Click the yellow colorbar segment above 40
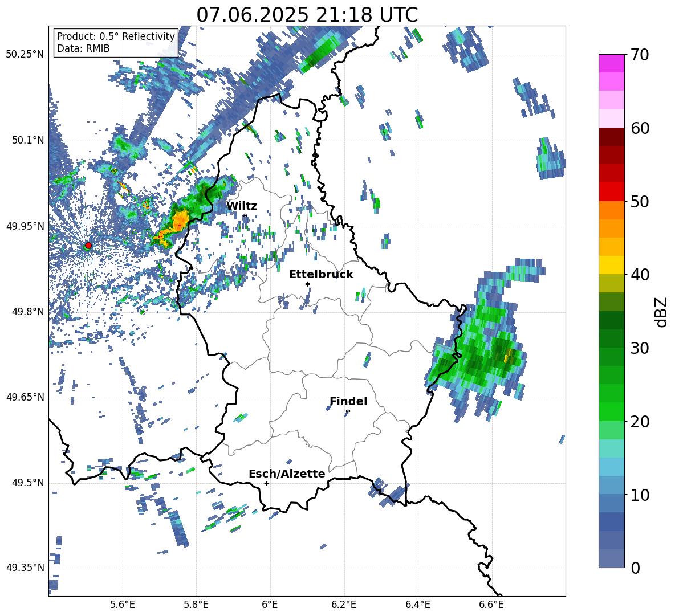Viewport: 675px width, 616px height. [x=612, y=265]
